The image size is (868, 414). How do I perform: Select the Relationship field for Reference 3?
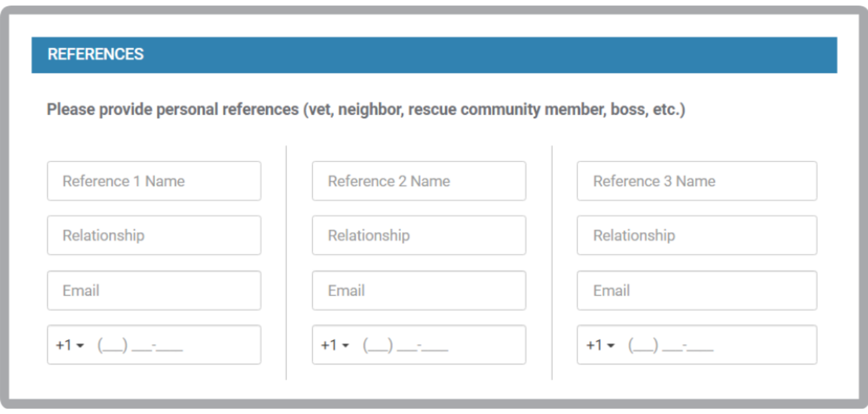tap(697, 235)
